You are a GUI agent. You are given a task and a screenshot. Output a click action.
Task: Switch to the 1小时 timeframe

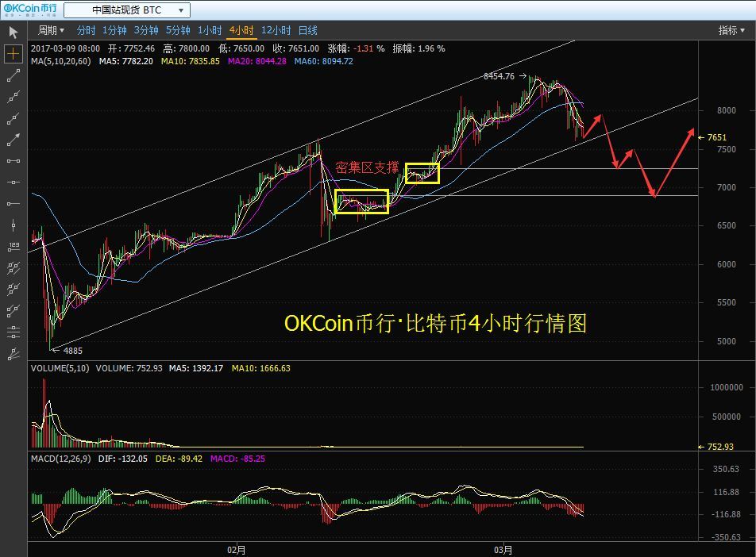[x=210, y=30]
